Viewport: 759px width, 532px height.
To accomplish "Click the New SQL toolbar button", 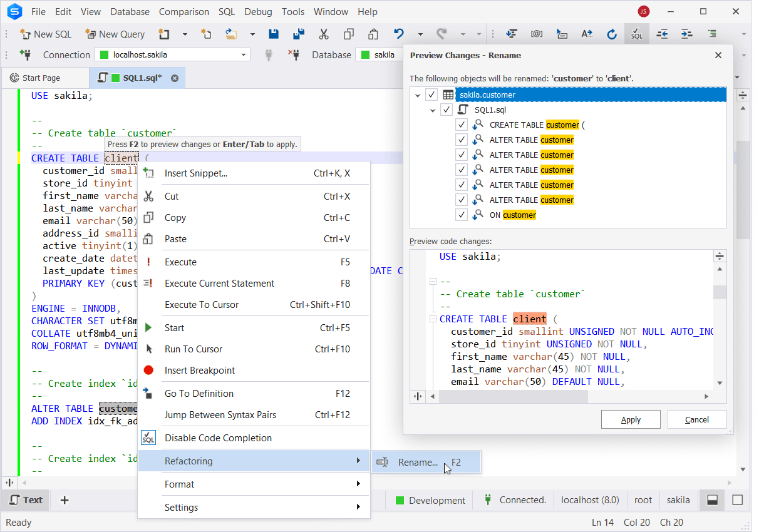I will click(46, 34).
